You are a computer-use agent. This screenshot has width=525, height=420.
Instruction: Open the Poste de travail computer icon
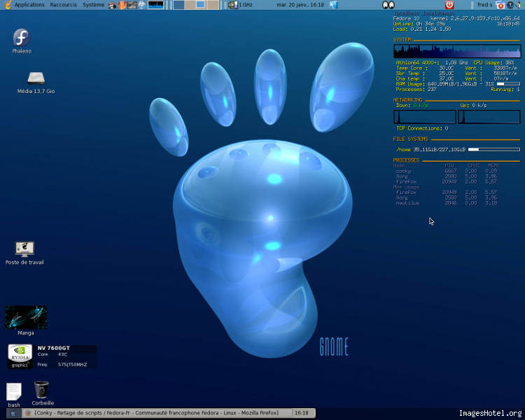coord(24,248)
